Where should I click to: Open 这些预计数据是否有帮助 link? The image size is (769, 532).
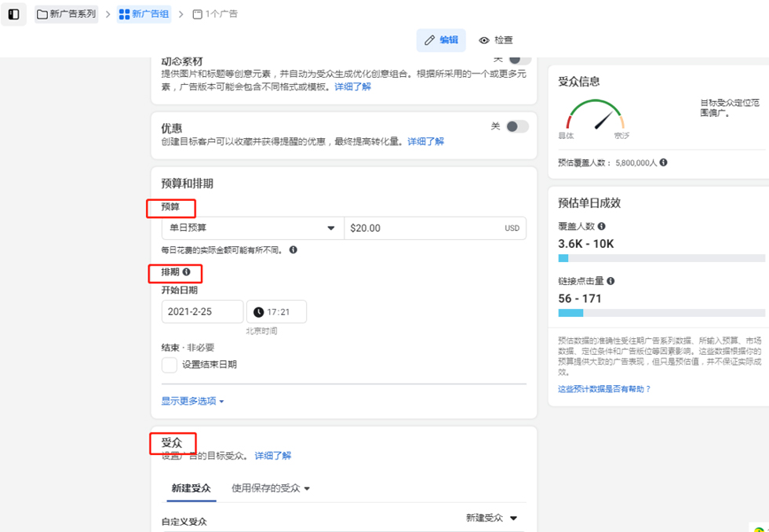click(x=604, y=389)
